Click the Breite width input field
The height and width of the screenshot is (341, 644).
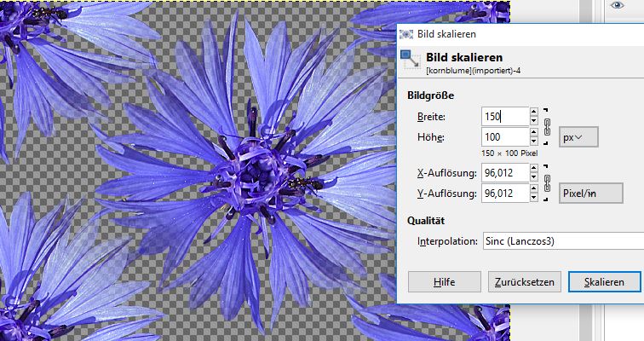[505, 116]
